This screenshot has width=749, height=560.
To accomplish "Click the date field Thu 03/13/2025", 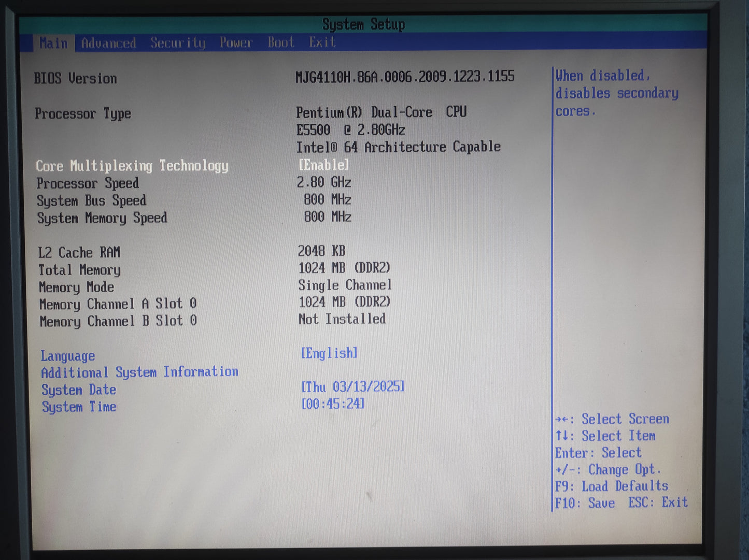I will click(x=352, y=387).
